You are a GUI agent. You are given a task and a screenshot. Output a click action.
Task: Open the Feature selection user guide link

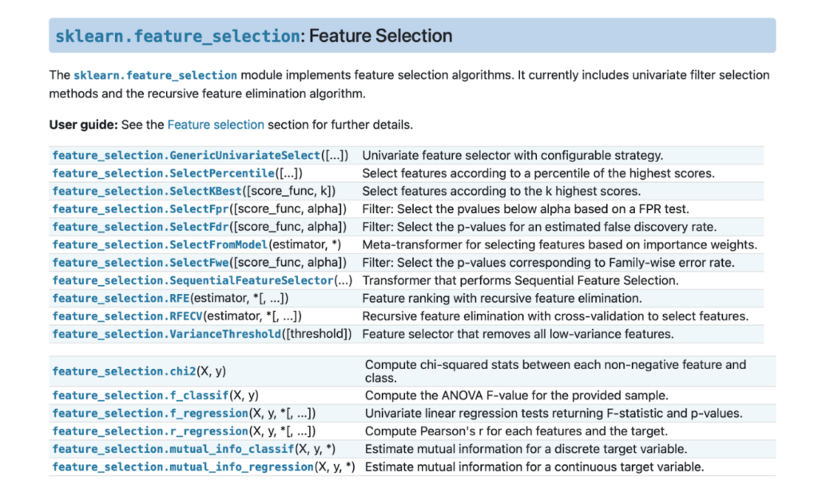tap(216, 125)
